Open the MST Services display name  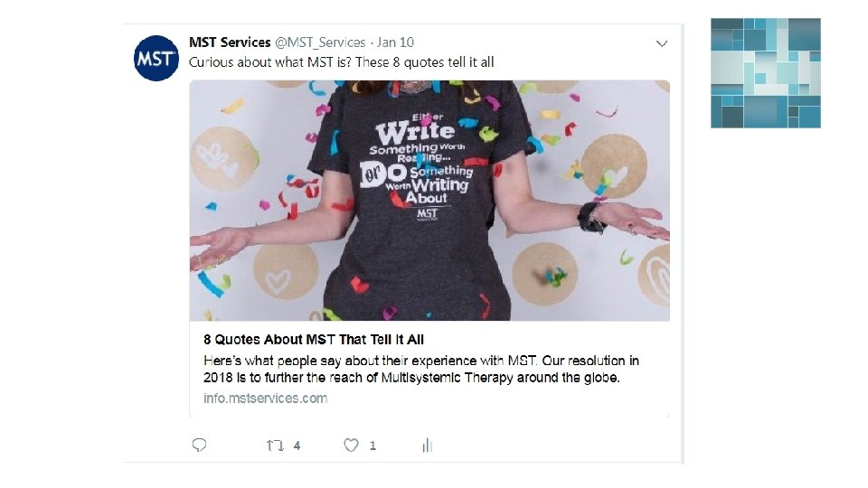point(230,42)
